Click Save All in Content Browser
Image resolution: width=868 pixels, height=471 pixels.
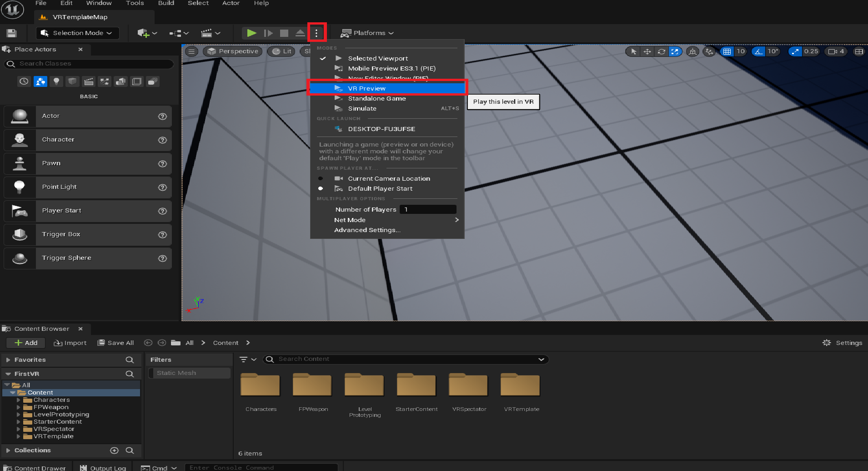(116, 343)
